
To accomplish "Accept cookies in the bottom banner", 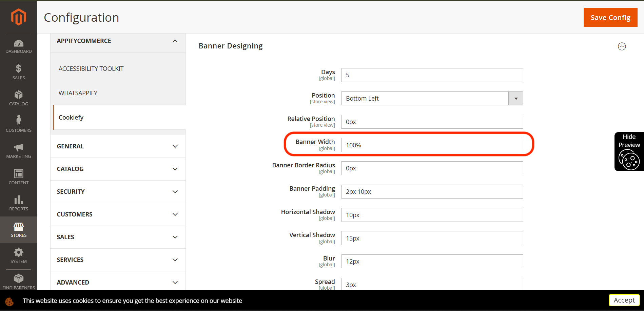I will (624, 300).
